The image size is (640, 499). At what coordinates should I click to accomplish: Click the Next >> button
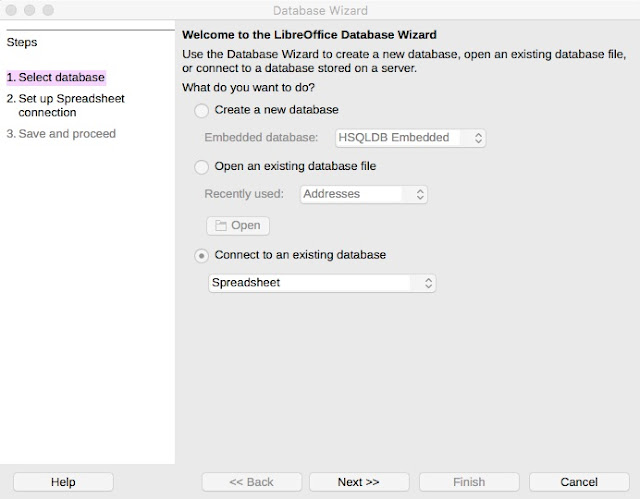(358, 482)
